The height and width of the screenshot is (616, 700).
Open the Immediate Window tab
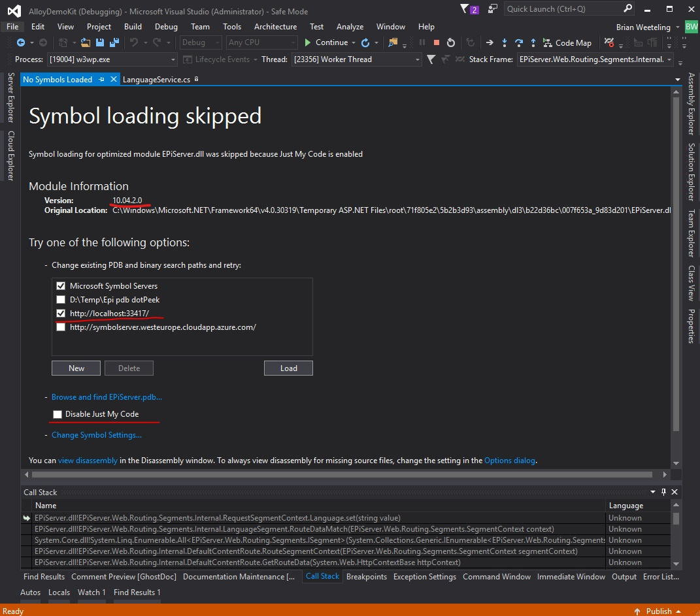tap(571, 576)
